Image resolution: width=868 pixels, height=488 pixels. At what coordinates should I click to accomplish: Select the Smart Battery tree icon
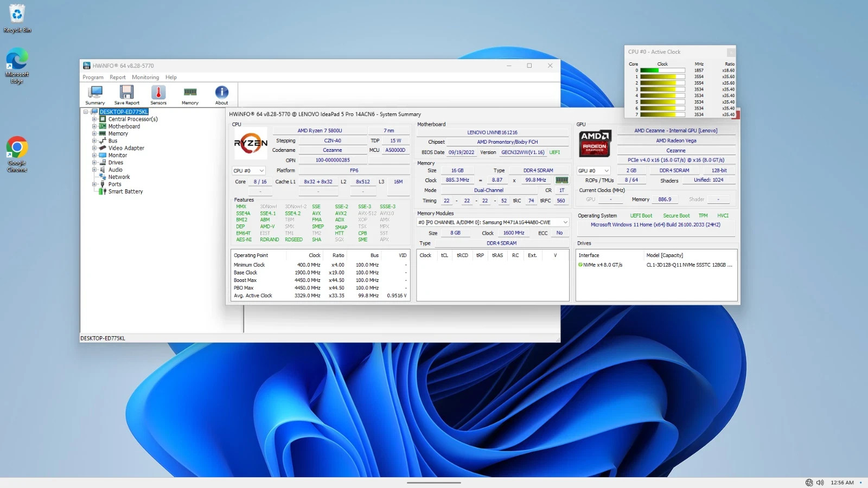(x=103, y=191)
